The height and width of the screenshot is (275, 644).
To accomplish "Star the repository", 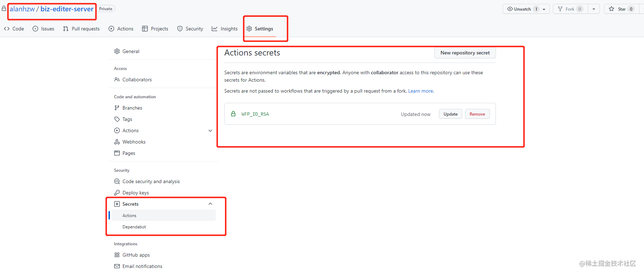I will click(x=621, y=9).
